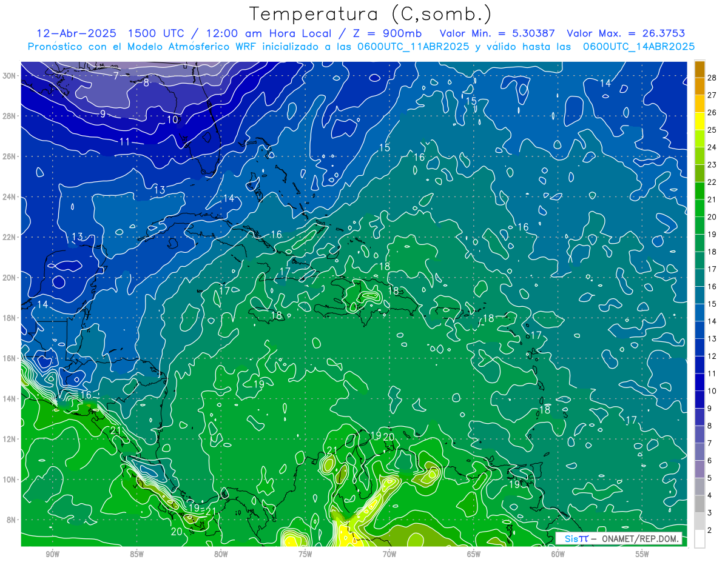Click the '0600UTC_11ABR2025' initialization time text

[x=413, y=46]
